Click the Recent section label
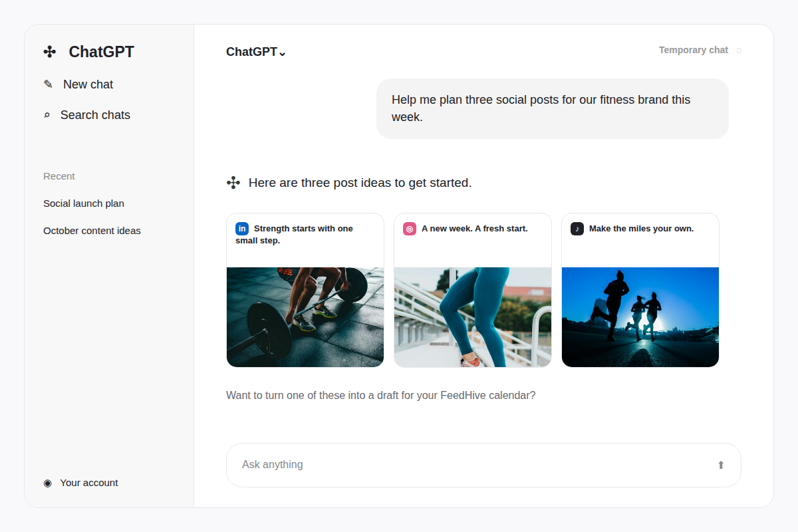The width and height of the screenshot is (798, 532). [59, 176]
